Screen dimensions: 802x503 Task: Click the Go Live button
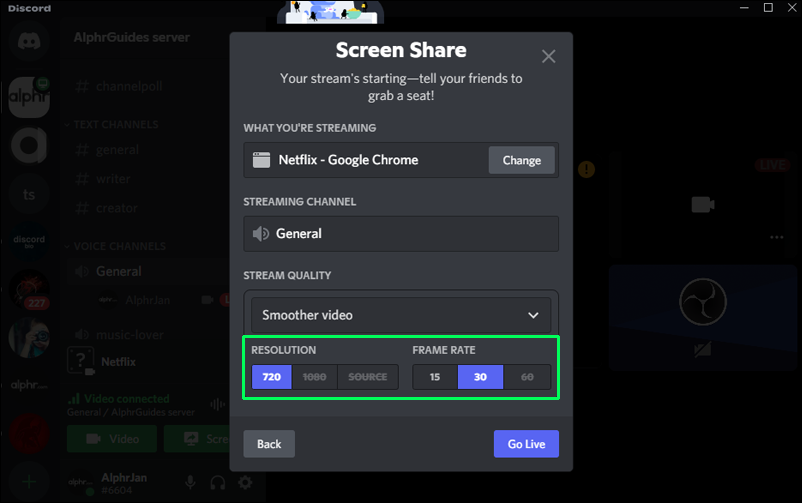point(526,444)
